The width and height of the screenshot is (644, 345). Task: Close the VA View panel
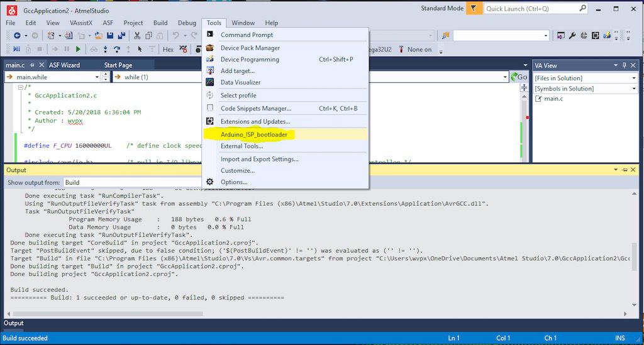(633, 65)
